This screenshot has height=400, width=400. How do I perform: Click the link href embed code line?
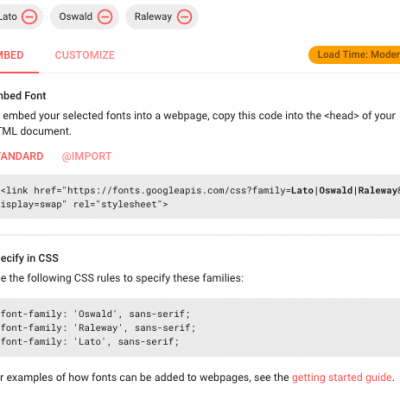[200, 190]
